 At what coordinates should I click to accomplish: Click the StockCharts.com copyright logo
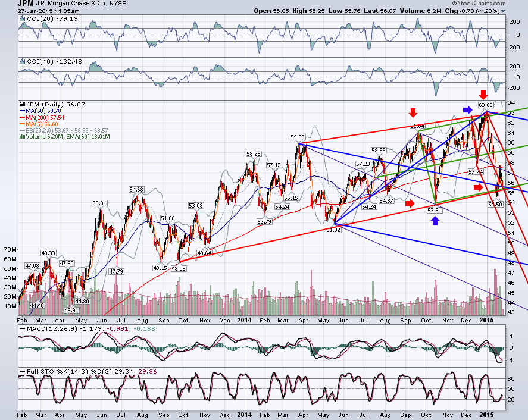coord(479,4)
